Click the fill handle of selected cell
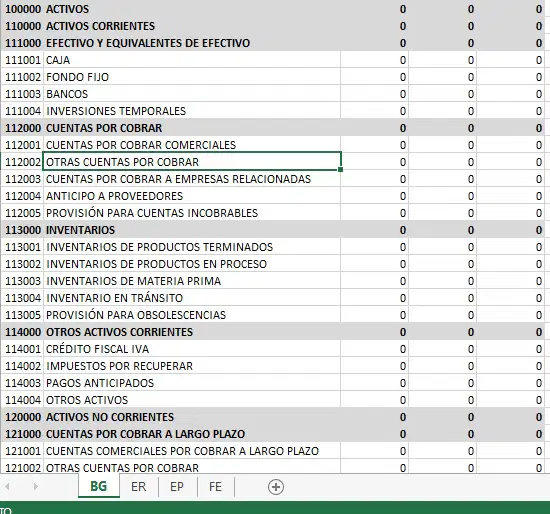Image resolution: width=550 pixels, height=514 pixels. pyautogui.click(x=341, y=170)
